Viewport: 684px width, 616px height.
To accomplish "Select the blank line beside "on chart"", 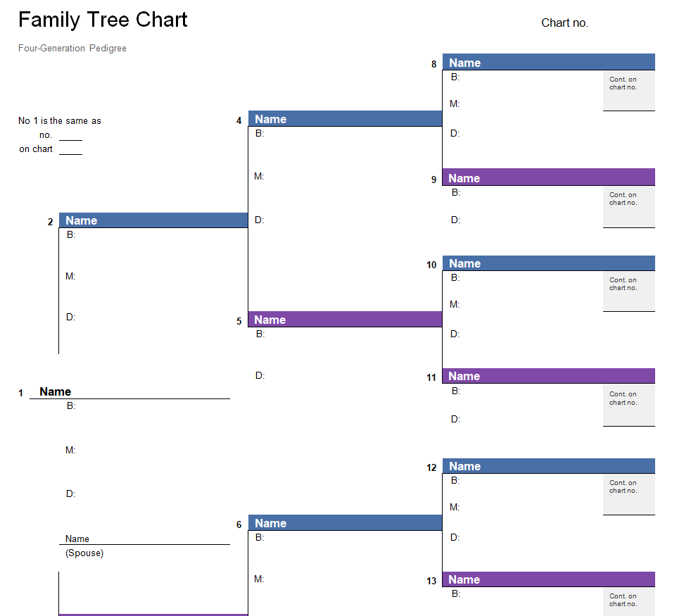I will coord(70,149).
